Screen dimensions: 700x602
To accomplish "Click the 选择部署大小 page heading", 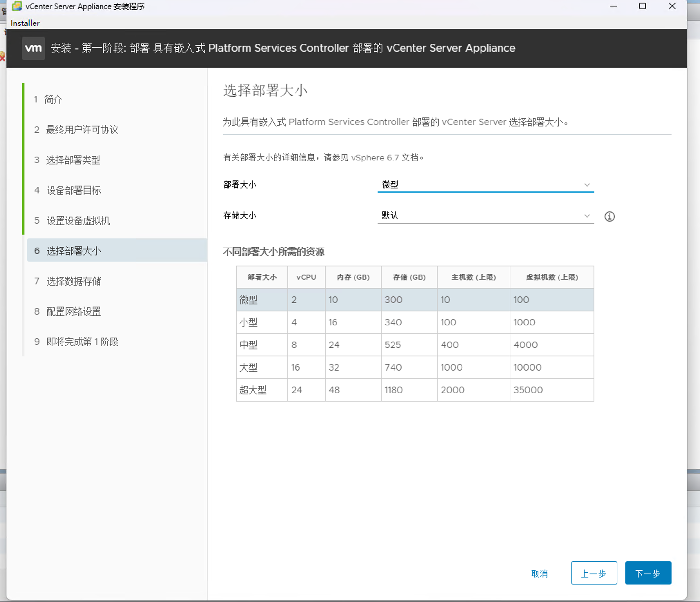I will point(265,91).
